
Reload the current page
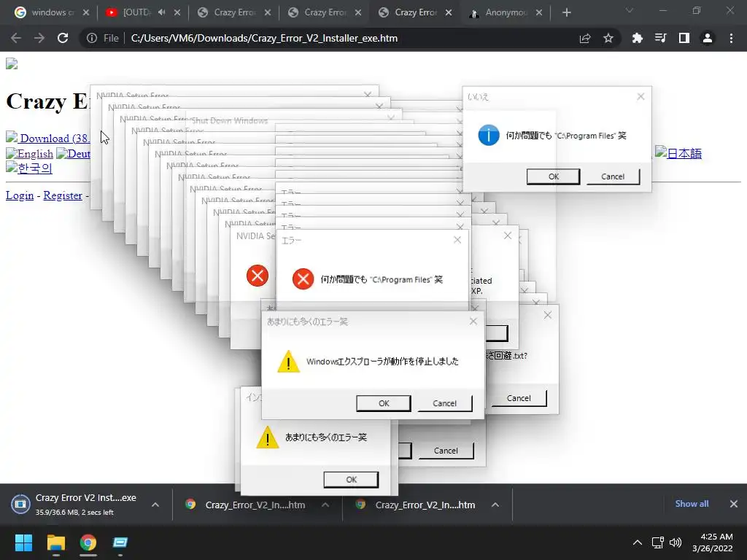(x=63, y=38)
